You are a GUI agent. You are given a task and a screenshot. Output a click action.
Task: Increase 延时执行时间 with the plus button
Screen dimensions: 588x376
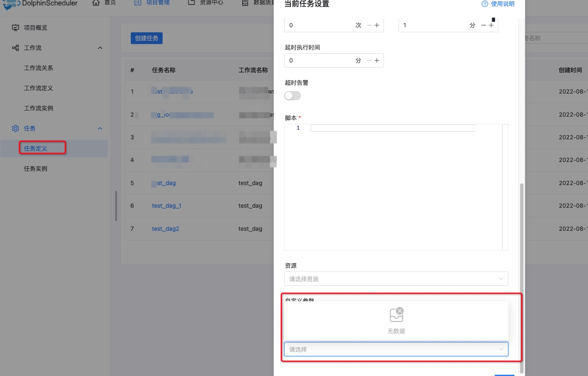[377, 60]
